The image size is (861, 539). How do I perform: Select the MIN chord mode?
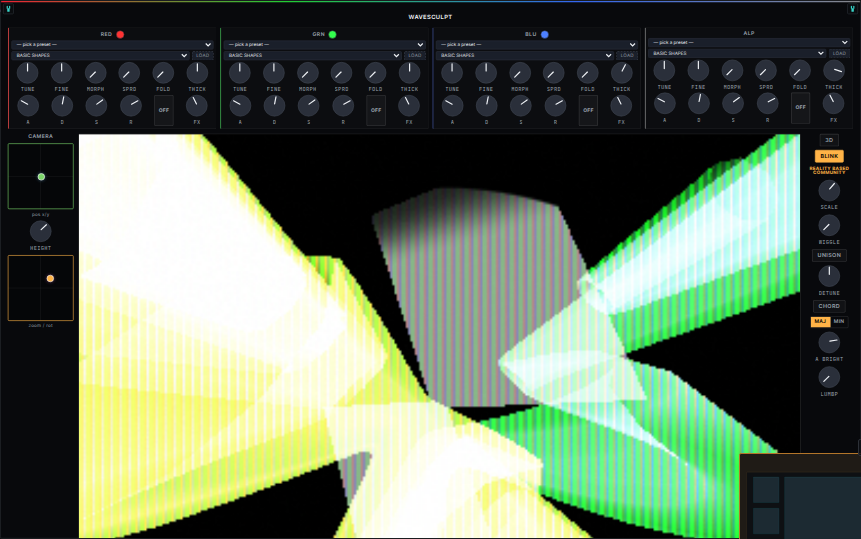click(839, 322)
